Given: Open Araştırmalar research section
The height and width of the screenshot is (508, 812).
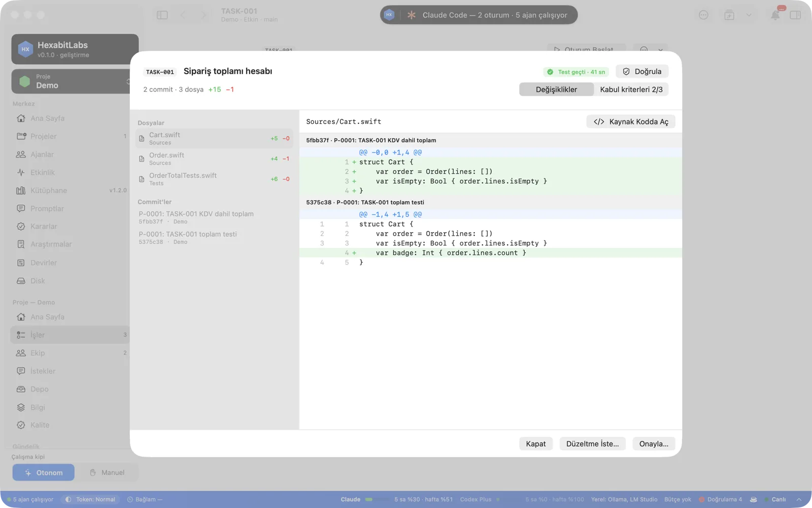Looking at the screenshot, I should [x=70, y=244].
